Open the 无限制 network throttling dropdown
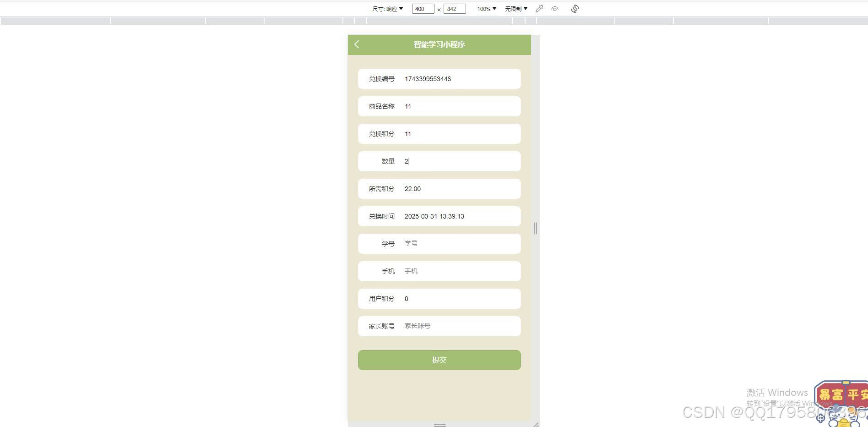 click(x=515, y=8)
